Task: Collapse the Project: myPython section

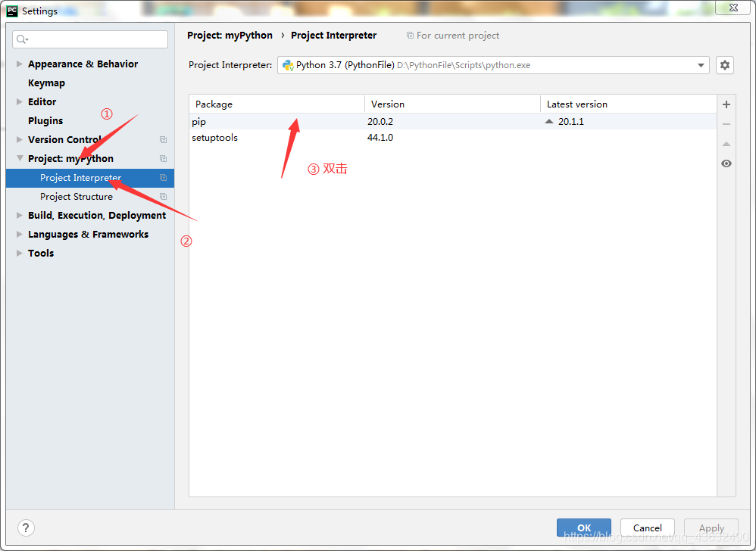Action: (19, 158)
